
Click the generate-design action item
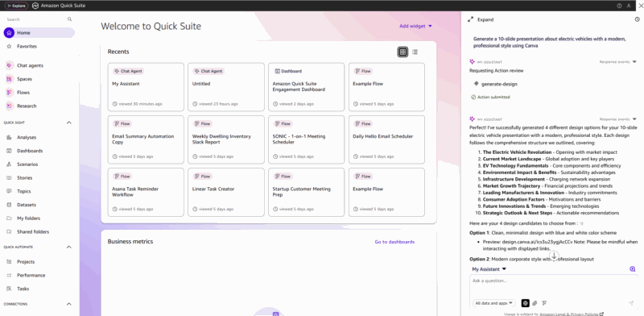point(495,84)
